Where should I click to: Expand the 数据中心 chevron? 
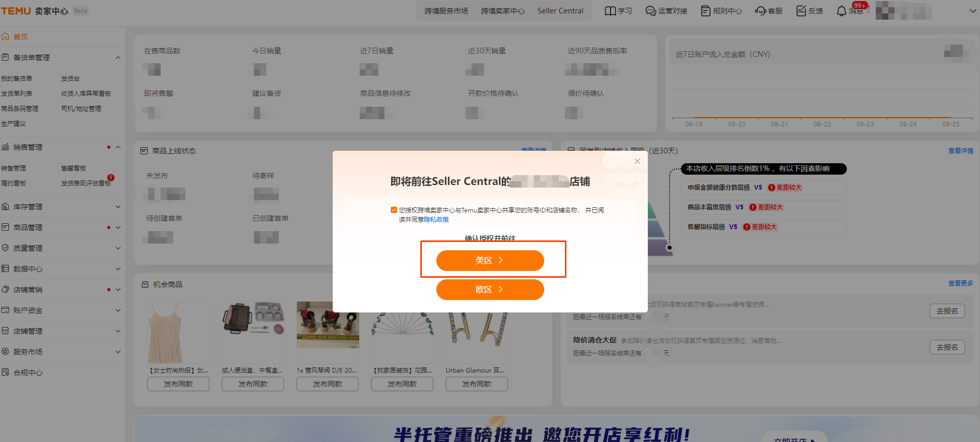point(118,269)
